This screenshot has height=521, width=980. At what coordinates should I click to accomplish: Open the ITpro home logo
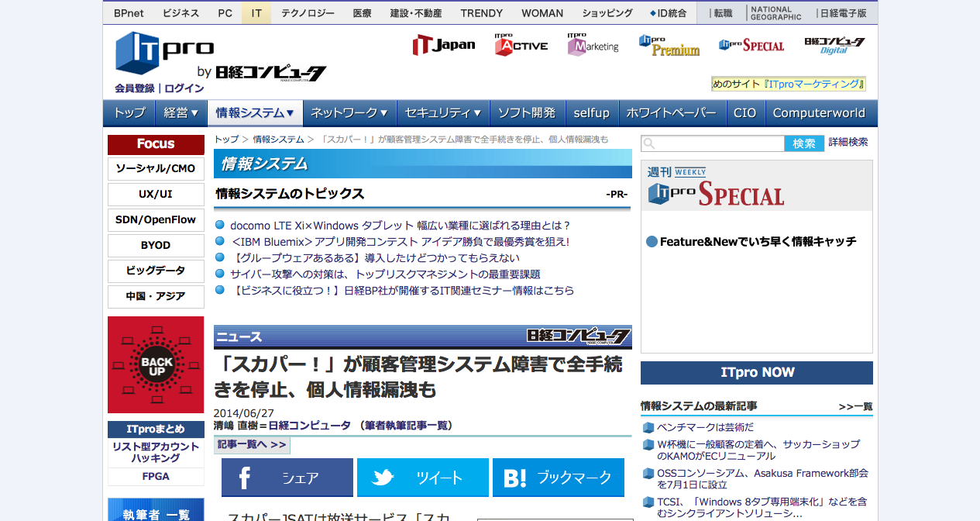[164, 52]
